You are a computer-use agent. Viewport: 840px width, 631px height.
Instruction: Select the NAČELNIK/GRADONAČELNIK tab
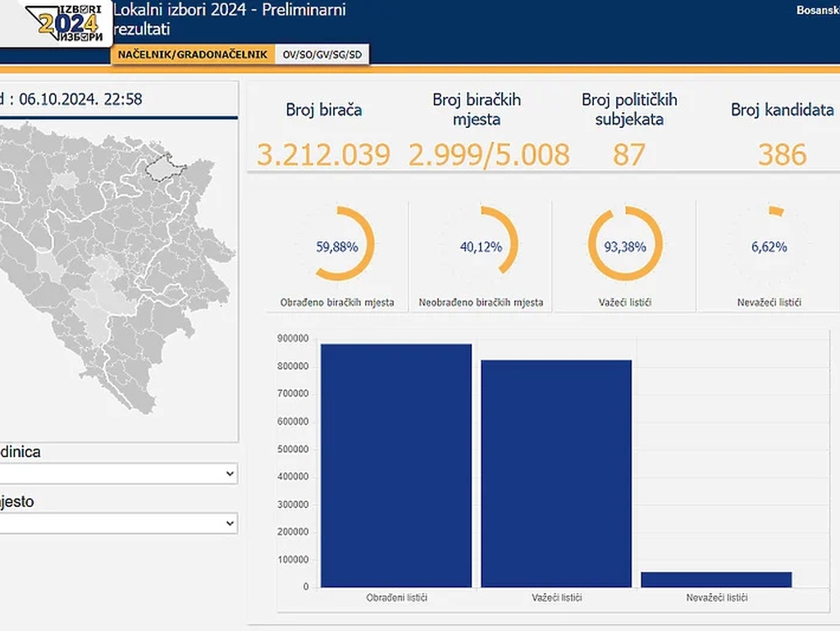[193, 54]
